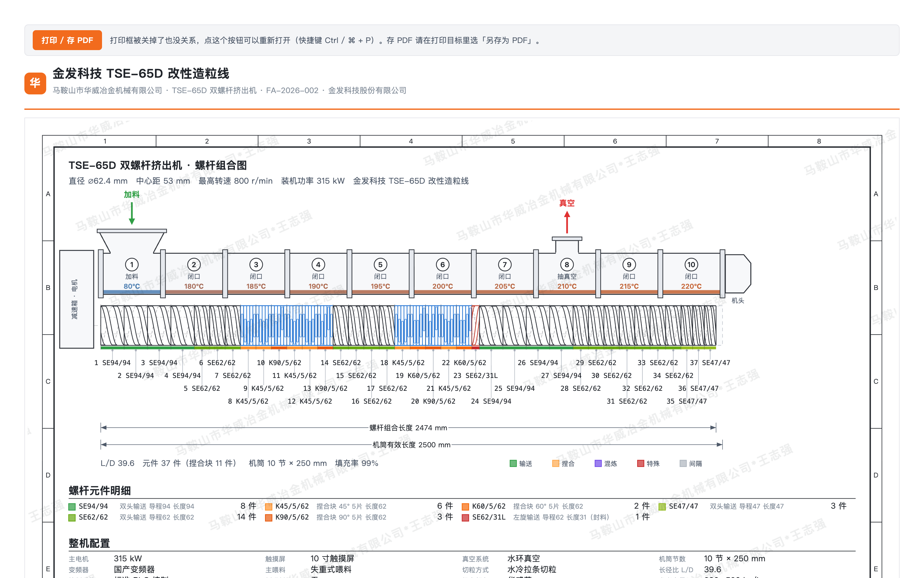
Task: Click the 失重式喂料 value
Action: point(331,570)
